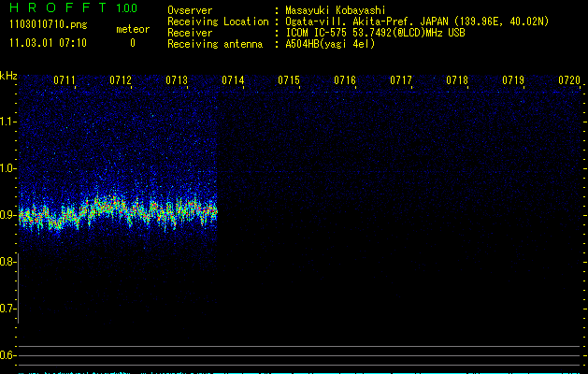Click the 0719 time marker
The height and width of the screenshot is (374, 588).
(513, 80)
